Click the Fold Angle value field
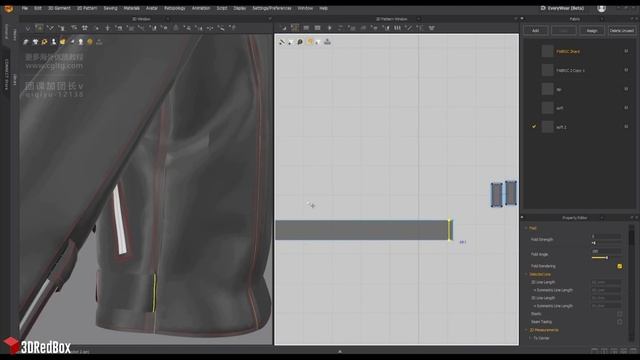640x360 pixels. [607, 251]
